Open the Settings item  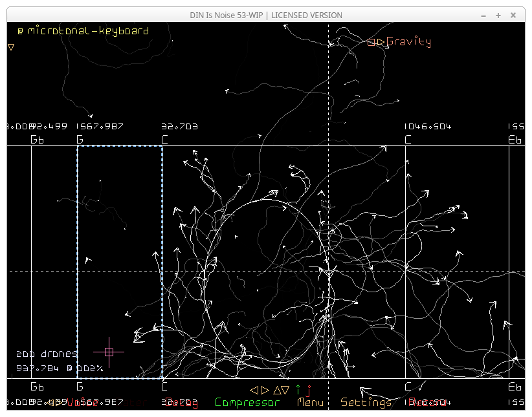click(x=366, y=402)
